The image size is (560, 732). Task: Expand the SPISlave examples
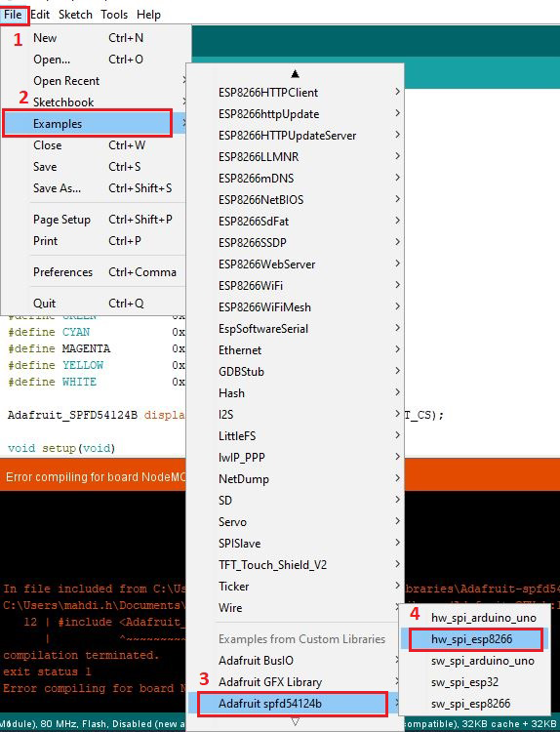295,544
